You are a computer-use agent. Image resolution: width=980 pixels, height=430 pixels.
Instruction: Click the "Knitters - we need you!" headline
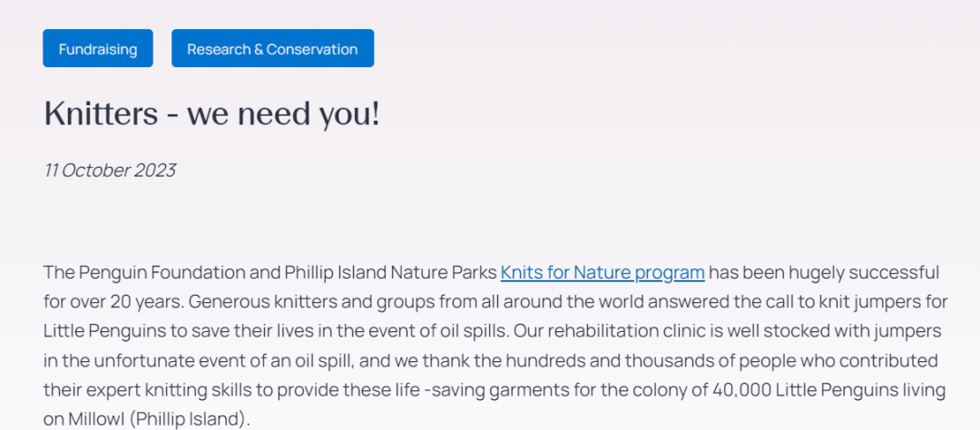(211, 114)
